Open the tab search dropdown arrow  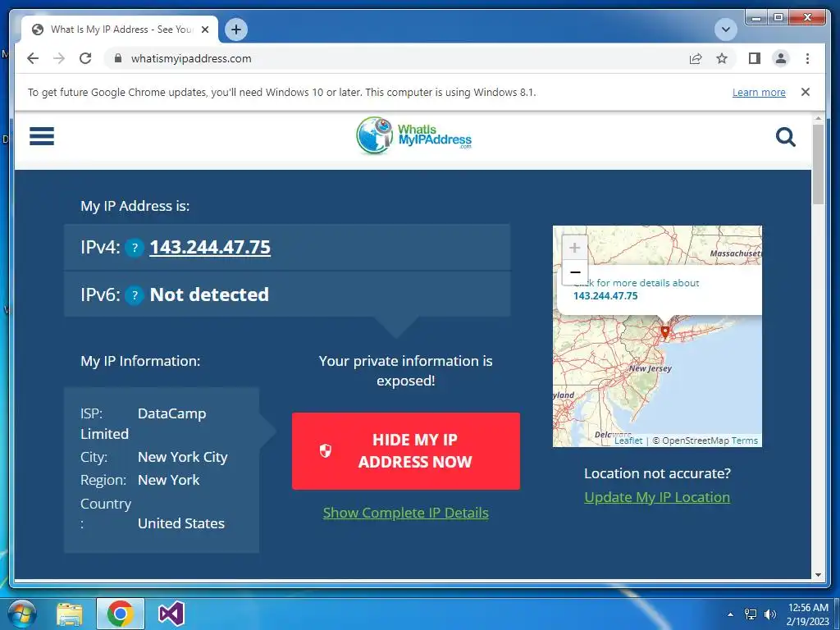pos(726,30)
